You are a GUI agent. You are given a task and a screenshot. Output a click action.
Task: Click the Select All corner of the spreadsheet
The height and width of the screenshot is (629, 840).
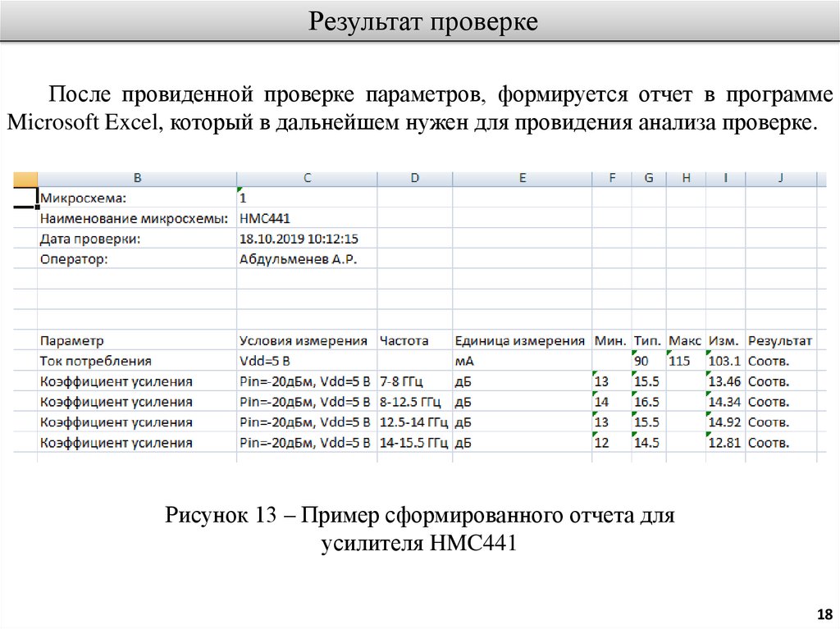tap(25, 178)
